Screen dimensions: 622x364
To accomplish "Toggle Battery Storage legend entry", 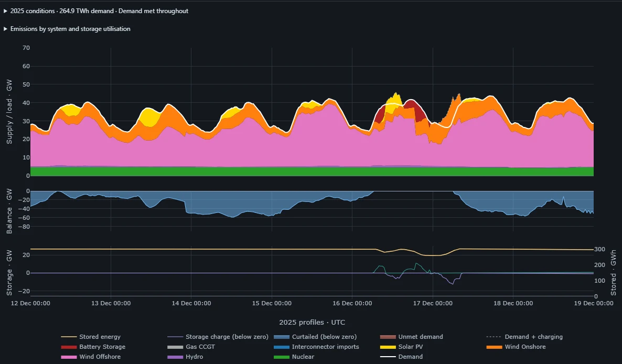I will [93, 347].
